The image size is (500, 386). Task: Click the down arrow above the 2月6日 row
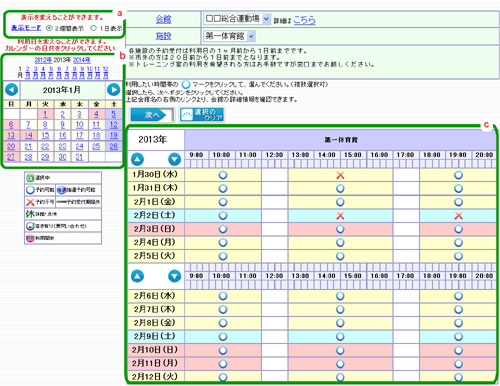click(174, 276)
